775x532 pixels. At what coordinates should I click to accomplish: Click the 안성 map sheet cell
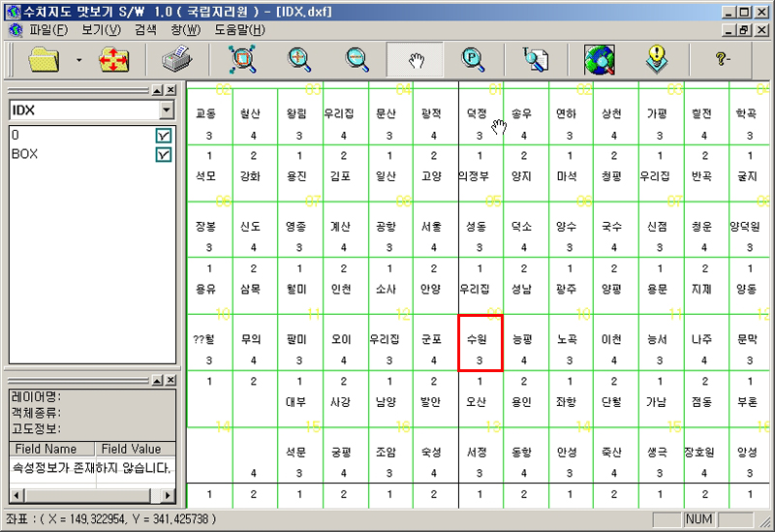point(571,455)
